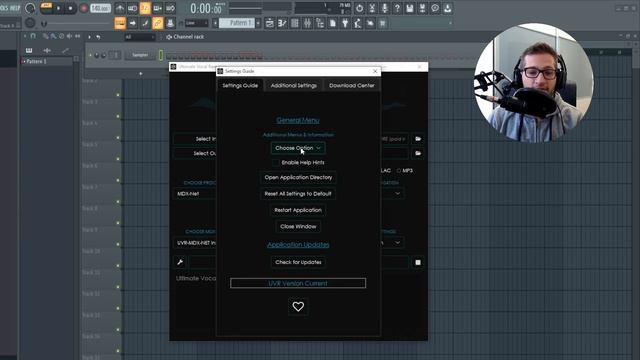640x360 pixels.
Task: Open the All channel filter dropdown
Action: (x=140, y=37)
